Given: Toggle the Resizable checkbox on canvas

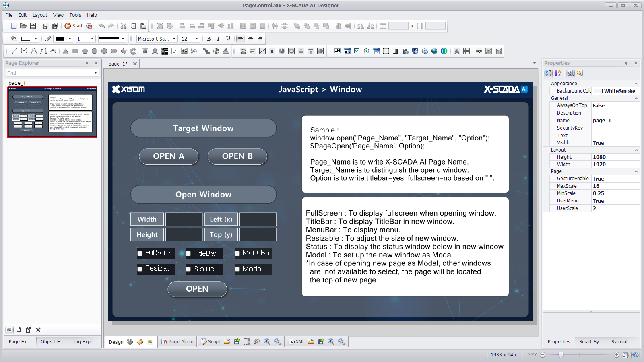Looking at the screenshot, I should (140, 269).
